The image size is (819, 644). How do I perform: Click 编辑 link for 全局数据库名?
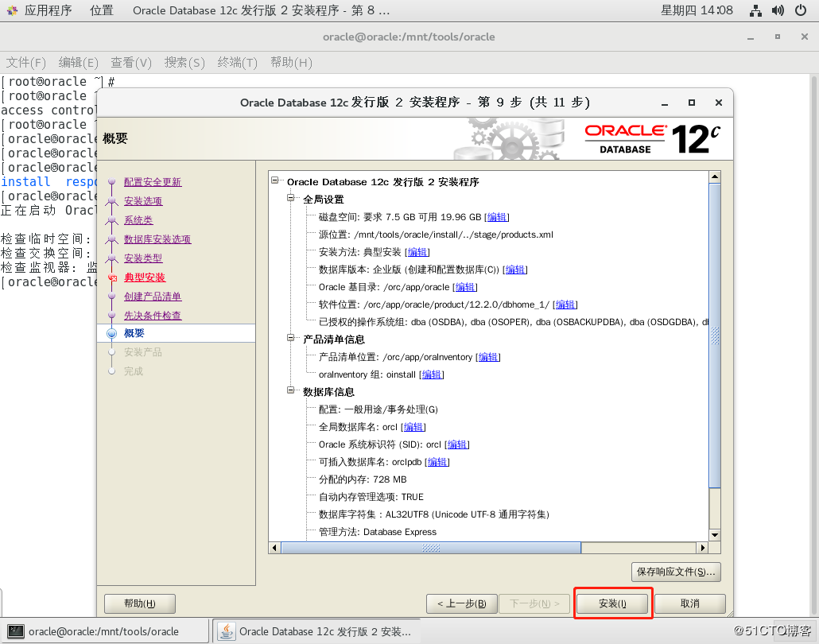(x=413, y=427)
